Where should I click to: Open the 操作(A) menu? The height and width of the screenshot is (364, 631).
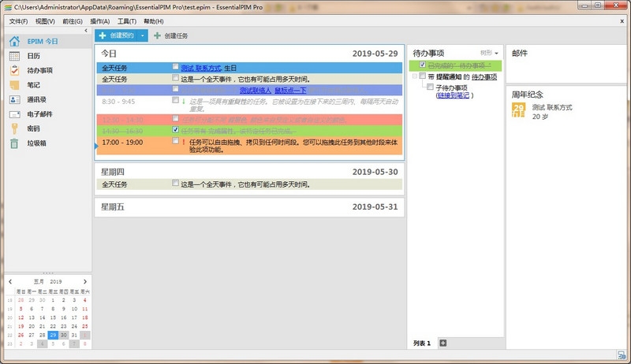click(x=100, y=21)
